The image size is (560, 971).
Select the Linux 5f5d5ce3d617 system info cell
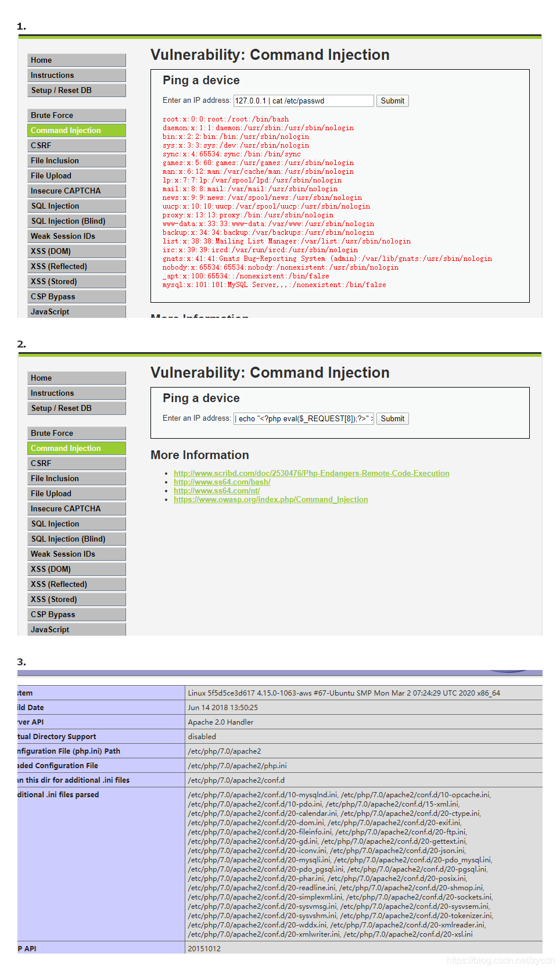[364, 693]
